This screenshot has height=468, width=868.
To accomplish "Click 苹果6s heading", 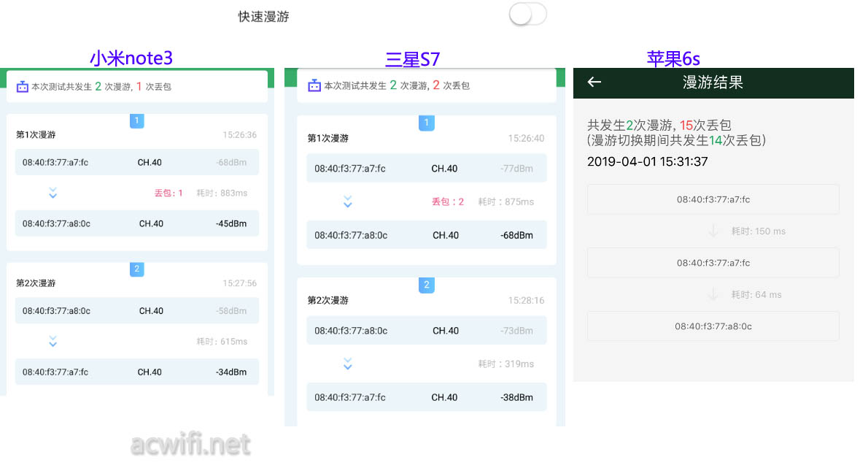I will pos(673,58).
